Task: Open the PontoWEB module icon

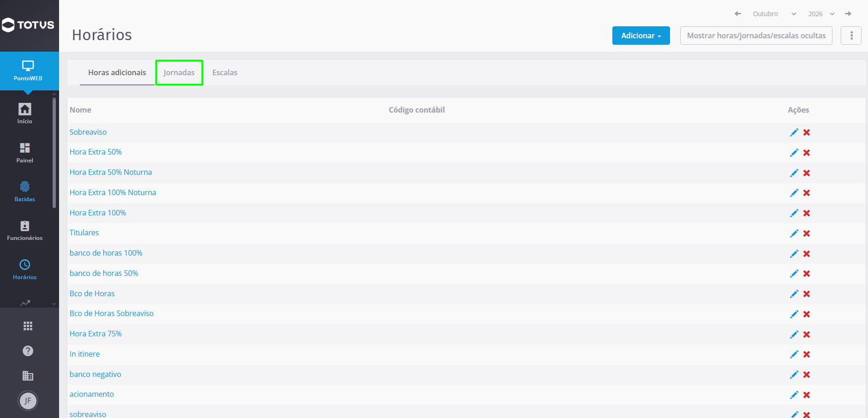Action: pyautogui.click(x=28, y=71)
